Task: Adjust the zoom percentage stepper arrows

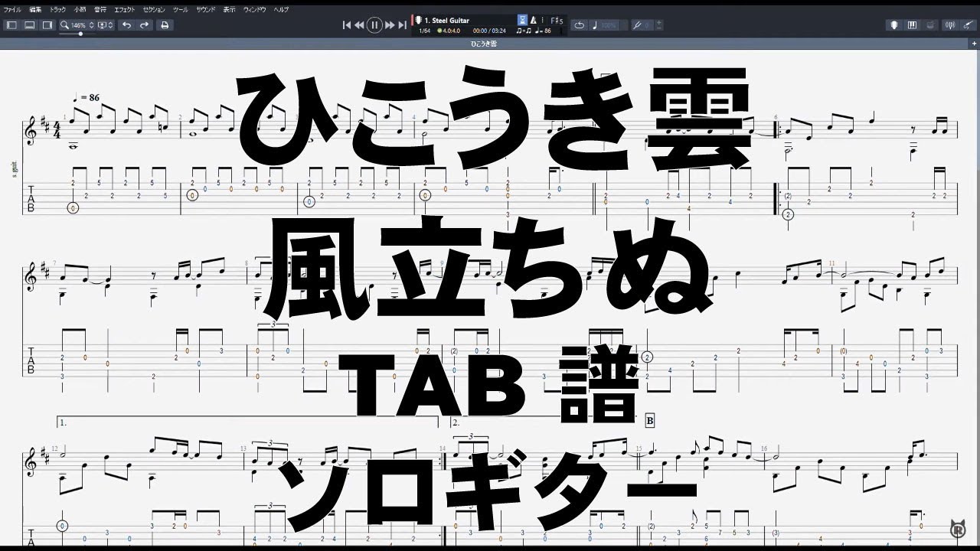Action: pyautogui.click(x=92, y=25)
